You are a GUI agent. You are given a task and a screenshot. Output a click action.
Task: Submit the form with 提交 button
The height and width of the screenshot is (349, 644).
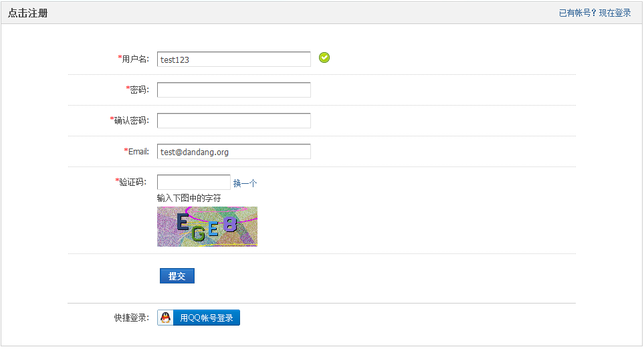point(177,276)
